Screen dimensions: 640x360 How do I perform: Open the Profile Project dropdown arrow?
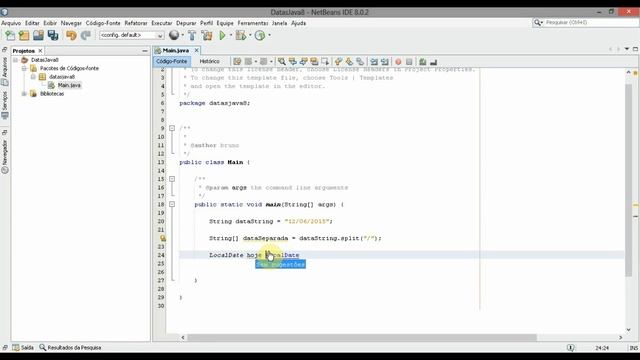[x=269, y=36]
